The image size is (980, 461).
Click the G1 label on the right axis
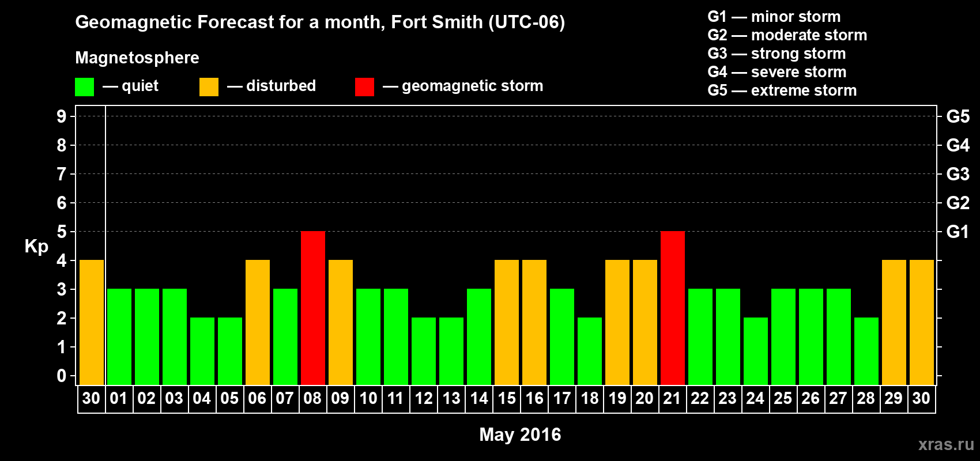[958, 232]
